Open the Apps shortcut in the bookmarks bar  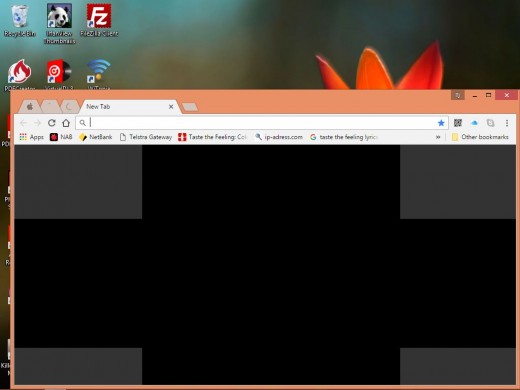point(32,137)
